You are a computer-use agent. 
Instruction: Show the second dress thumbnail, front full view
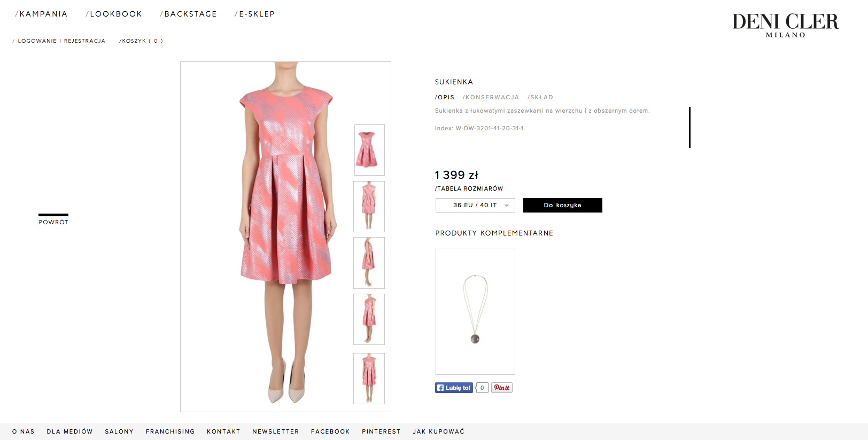369,207
